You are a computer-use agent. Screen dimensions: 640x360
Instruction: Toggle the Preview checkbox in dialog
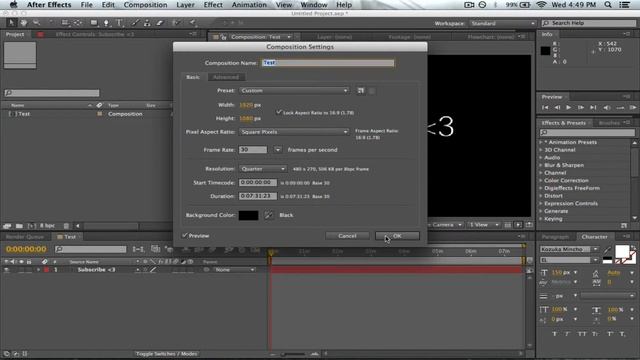(185, 236)
